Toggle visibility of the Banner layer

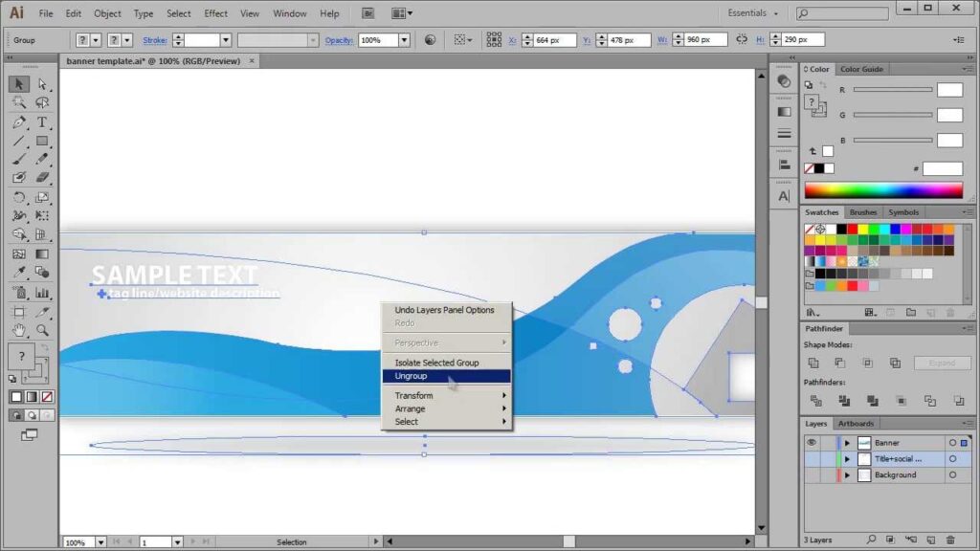(x=812, y=442)
